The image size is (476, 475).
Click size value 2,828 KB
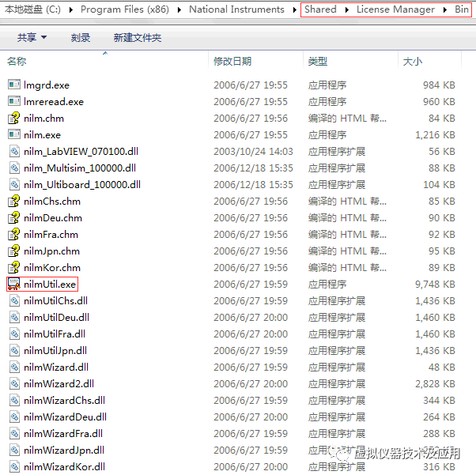coord(435,383)
